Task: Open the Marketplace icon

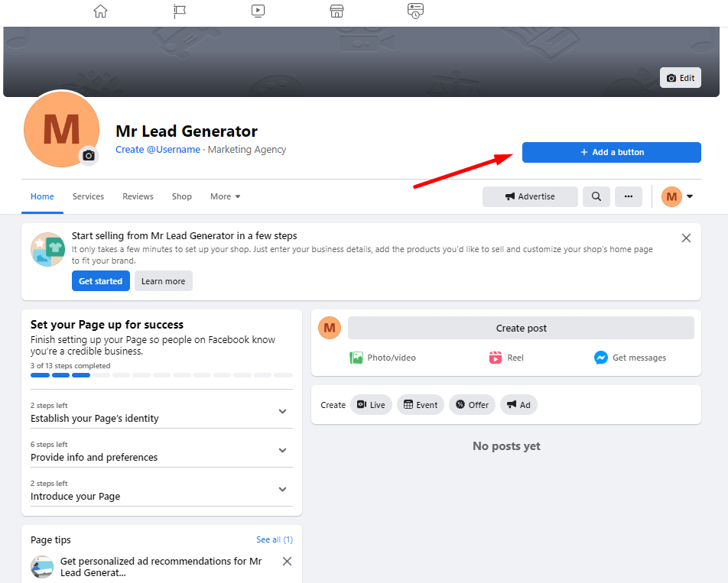Action: [x=336, y=11]
